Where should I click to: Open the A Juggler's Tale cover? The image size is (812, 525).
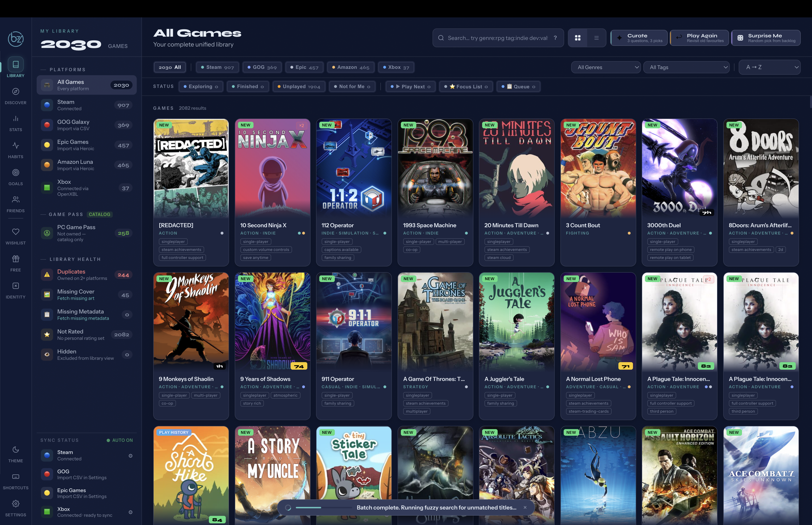517,322
